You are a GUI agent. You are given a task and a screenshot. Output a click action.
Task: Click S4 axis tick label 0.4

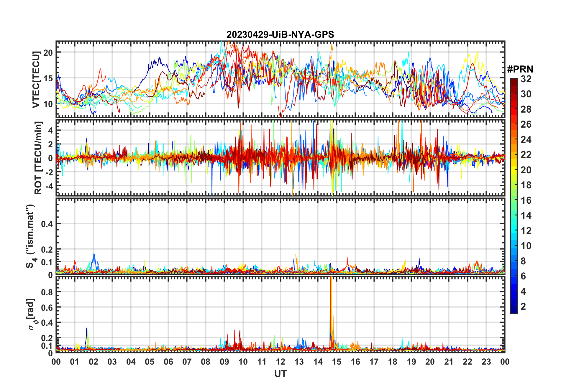(x=47, y=224)
